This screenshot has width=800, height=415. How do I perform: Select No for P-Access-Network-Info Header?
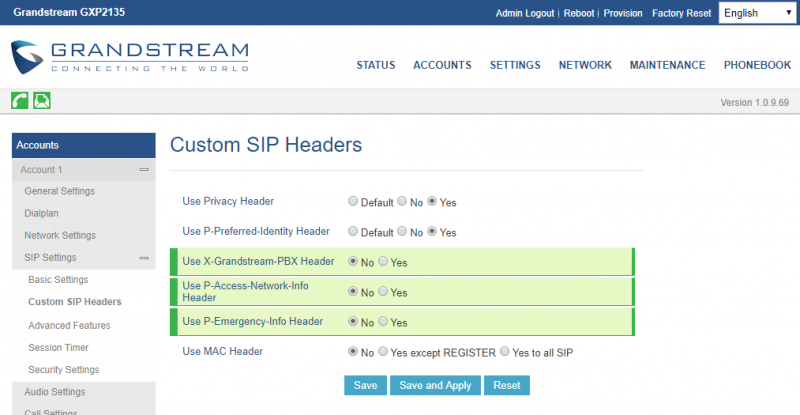[x=353, y=291]
